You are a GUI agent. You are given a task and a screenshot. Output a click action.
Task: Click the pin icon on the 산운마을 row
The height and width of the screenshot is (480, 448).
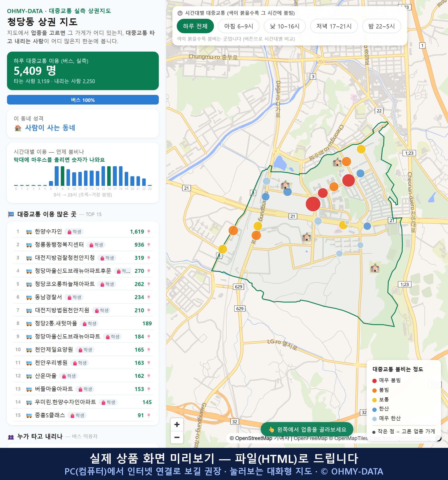click(x=149, y=376)
